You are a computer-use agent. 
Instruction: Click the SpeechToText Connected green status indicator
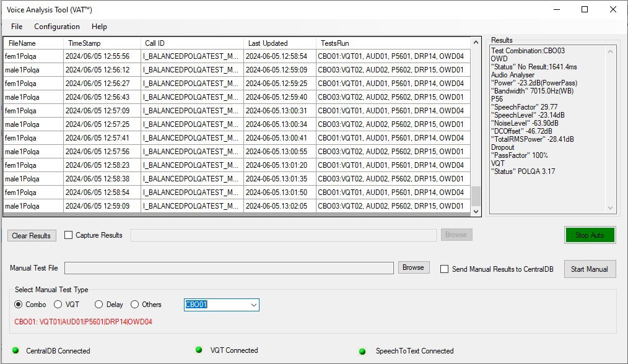[x=362, y=351]
